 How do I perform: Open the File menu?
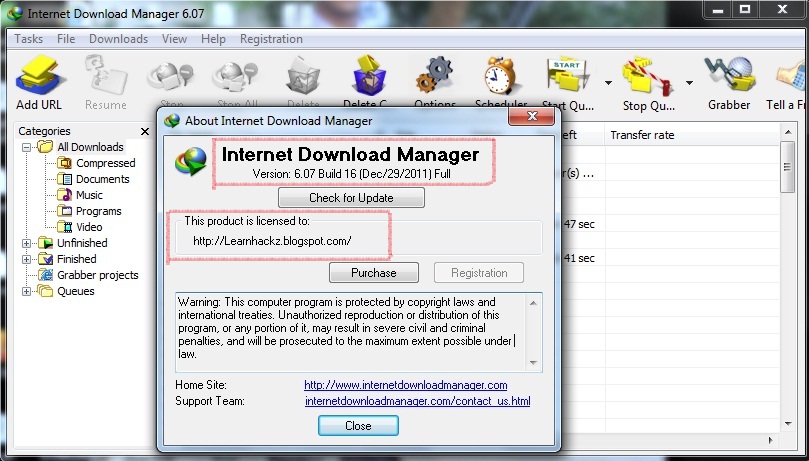click(x=66, y=39)
